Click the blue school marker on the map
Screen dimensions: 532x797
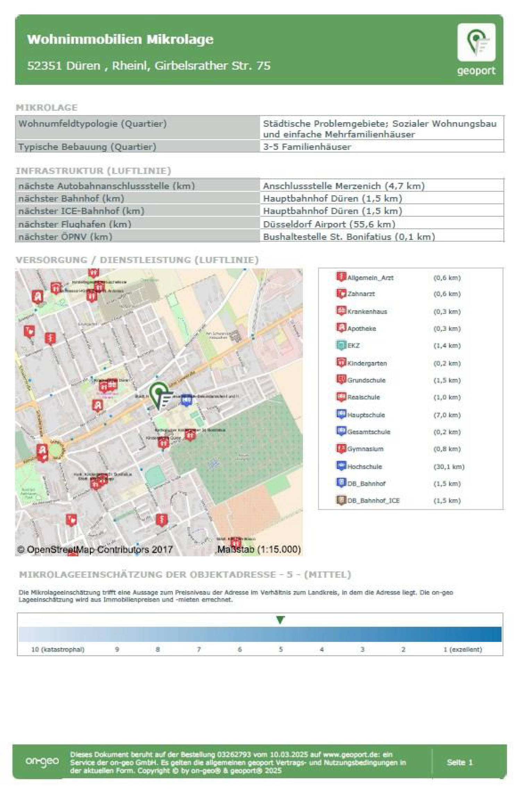(186, 400)
